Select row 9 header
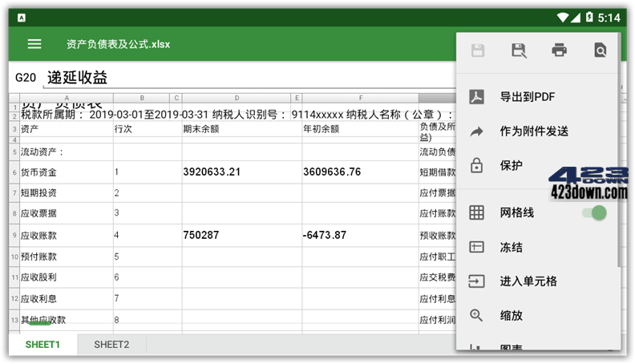Image resolution: width=635 pixels, height=364 pixels. 14,235
